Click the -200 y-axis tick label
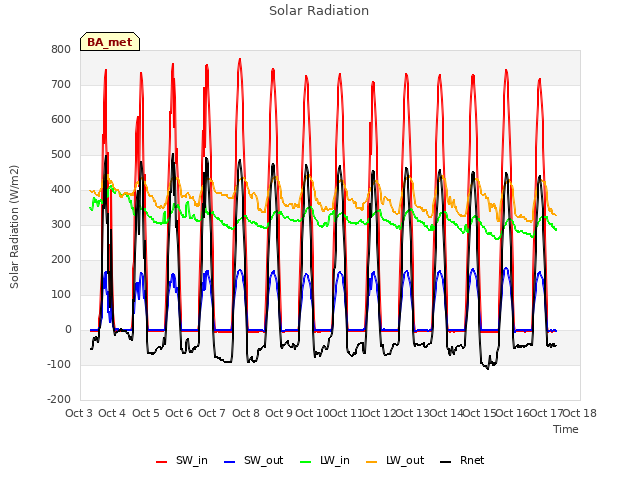Screen dimensions: 640x480 click(59, 400)
